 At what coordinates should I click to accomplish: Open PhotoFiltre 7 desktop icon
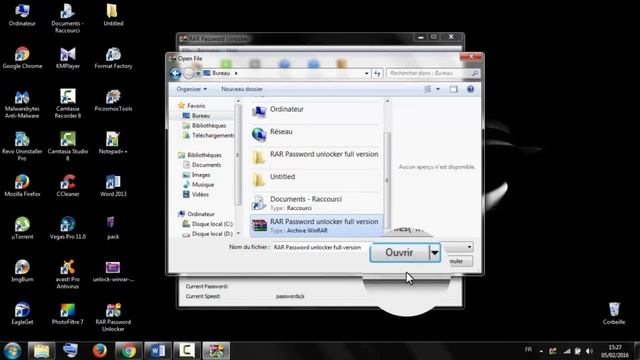click(x=68, y=313)
